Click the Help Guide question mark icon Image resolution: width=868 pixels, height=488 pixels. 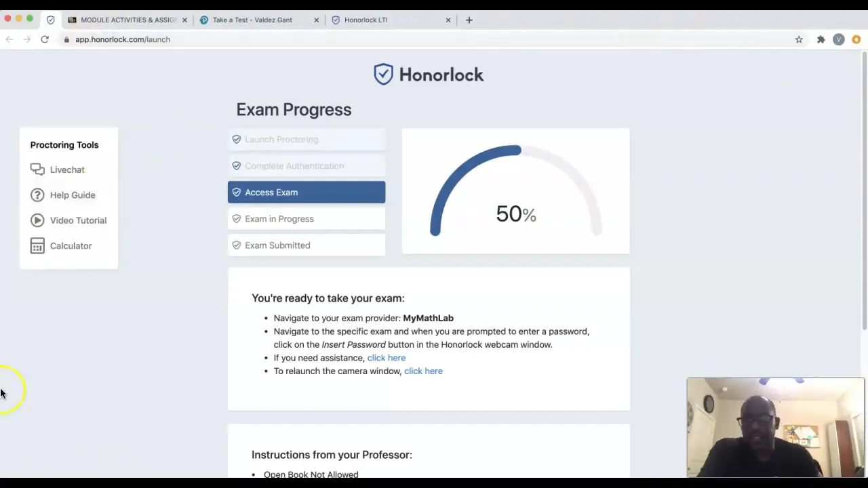pyautogui.click(x=37, y=195)
